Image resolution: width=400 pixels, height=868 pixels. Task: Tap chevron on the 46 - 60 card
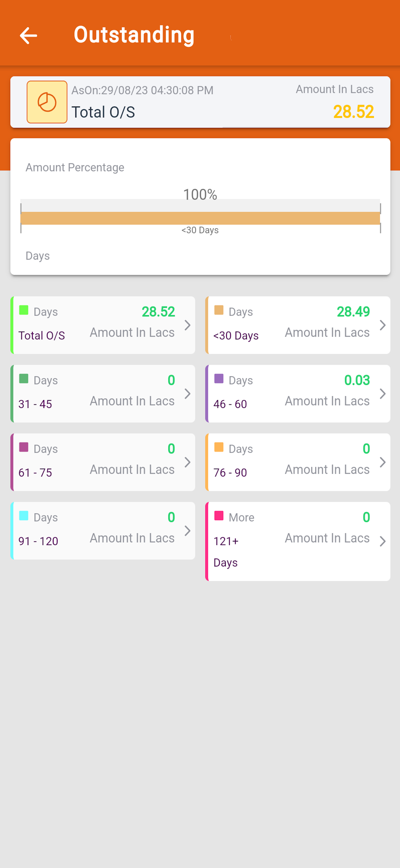pos(383,394)
